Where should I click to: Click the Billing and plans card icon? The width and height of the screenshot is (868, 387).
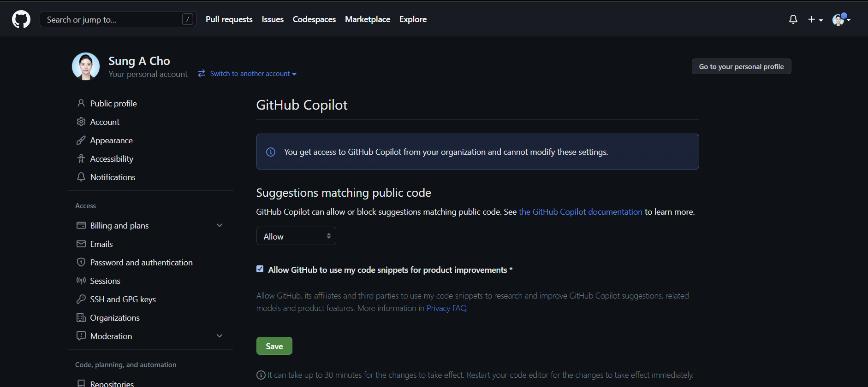tap(81, 225)
